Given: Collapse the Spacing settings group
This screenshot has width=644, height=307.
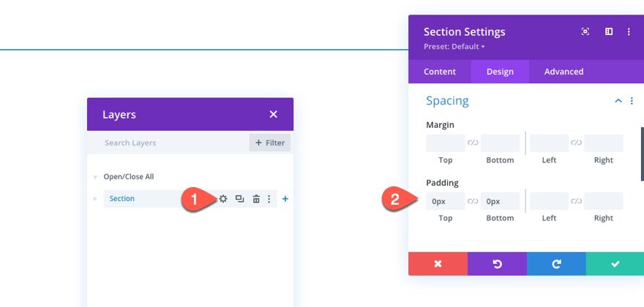Looking at the screenshot, I should 618,101.
